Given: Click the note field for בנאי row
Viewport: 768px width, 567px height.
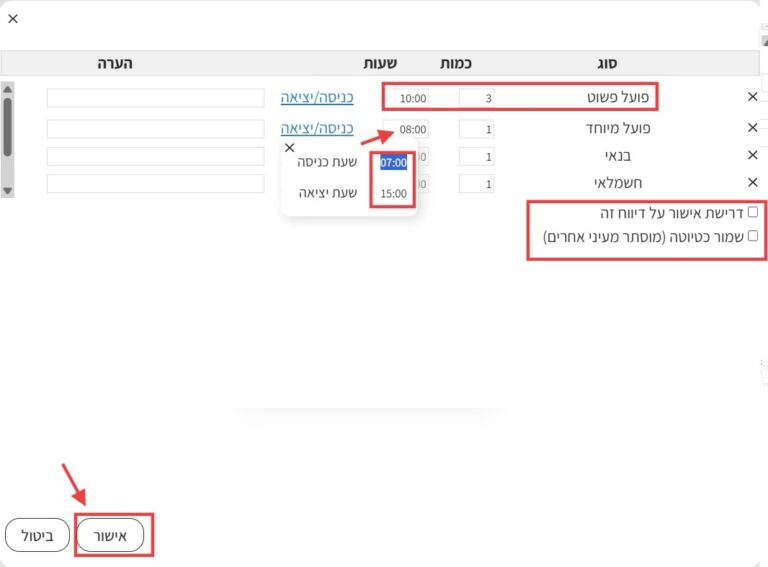Looking at the screenshot, I should (155, 157).
